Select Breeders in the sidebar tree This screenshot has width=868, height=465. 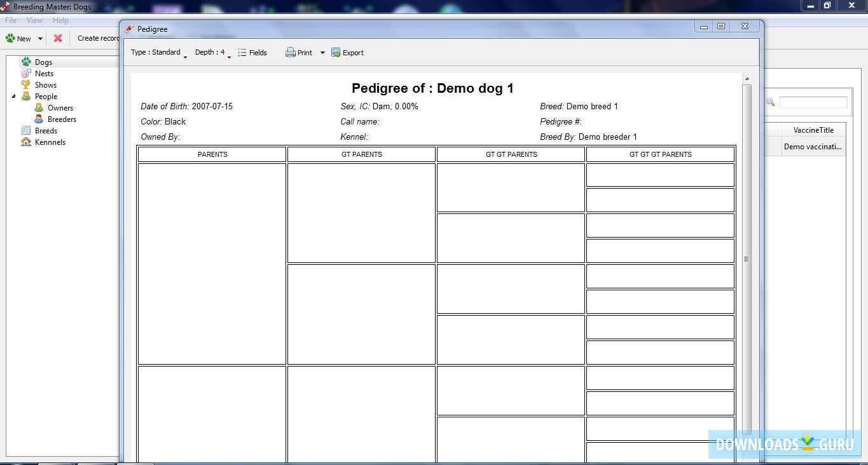click(62, 119)
